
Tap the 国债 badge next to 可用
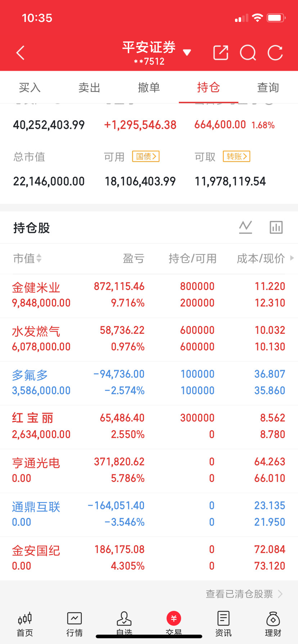146,156
